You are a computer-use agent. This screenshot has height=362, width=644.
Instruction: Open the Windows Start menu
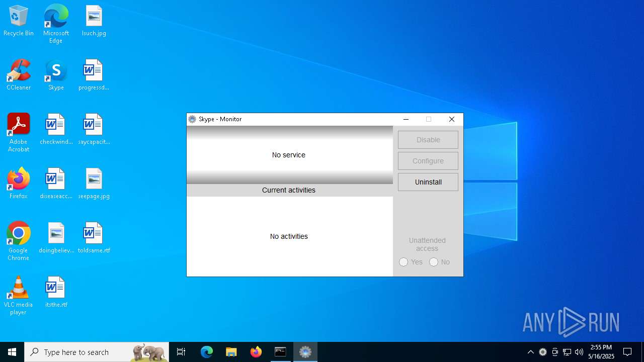point(12,352)
